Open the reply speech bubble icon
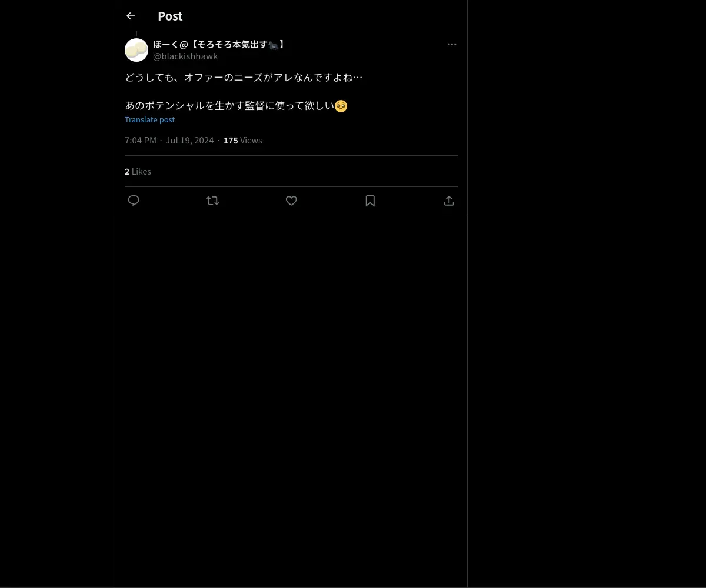Viewport: 706px width, 588px height. tap(134, 201)
